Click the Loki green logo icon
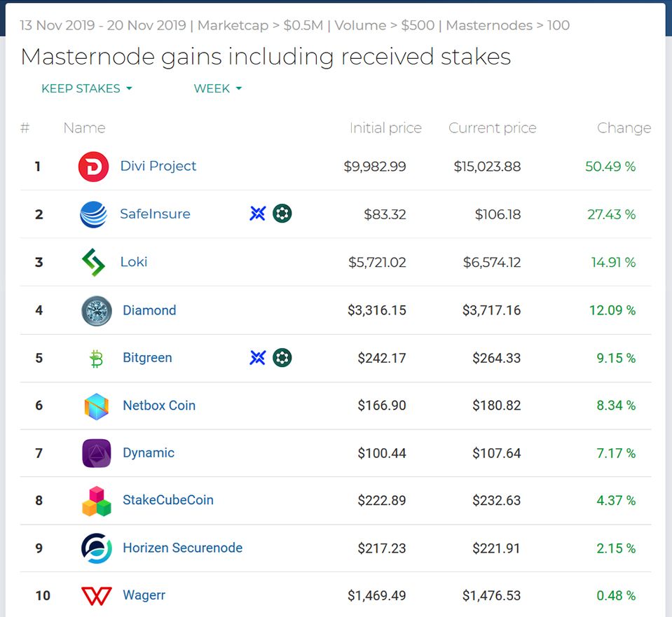Viewport: 672px width, 617px height. (93, 263)
